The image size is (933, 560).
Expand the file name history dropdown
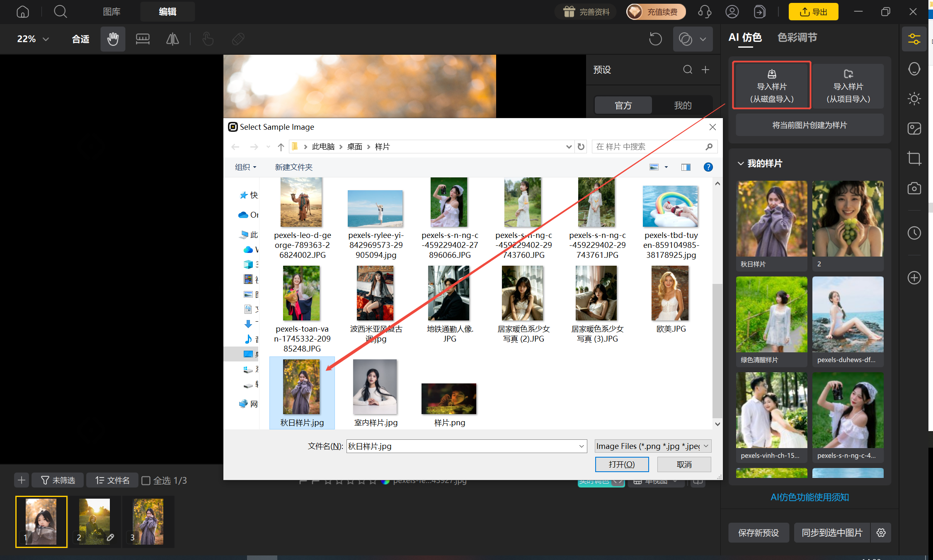pos(582,446)
